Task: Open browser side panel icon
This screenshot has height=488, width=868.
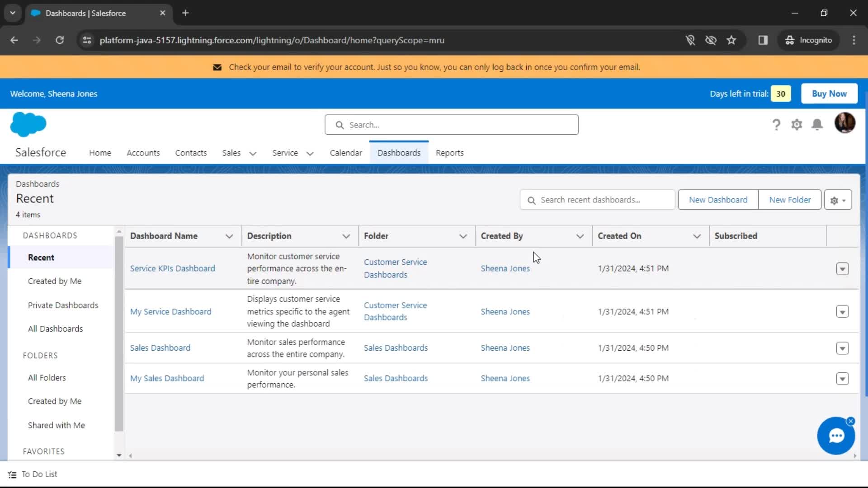Action: coord(763,40)
